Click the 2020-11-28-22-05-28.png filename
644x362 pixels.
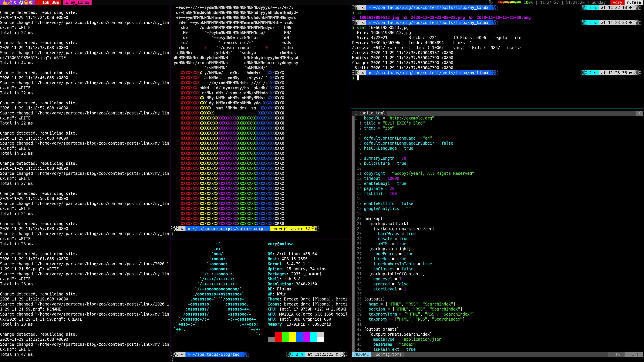(x=438, y=18)
